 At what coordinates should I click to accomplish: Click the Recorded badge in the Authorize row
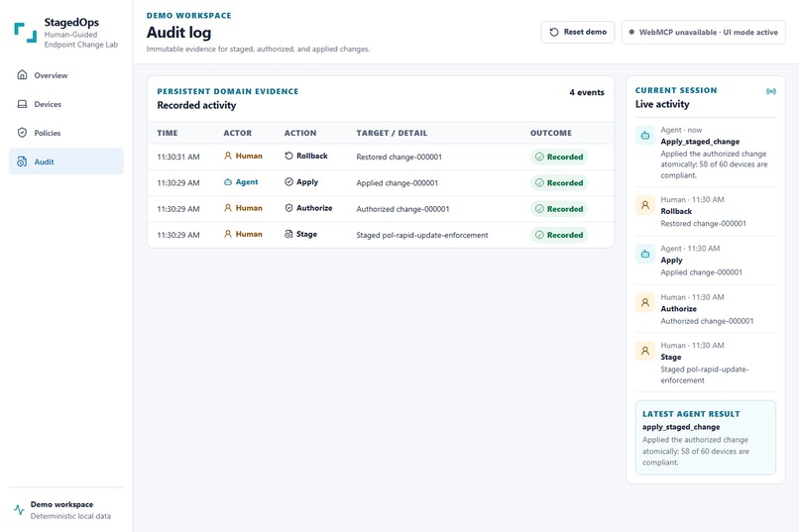tap(559, 209)
